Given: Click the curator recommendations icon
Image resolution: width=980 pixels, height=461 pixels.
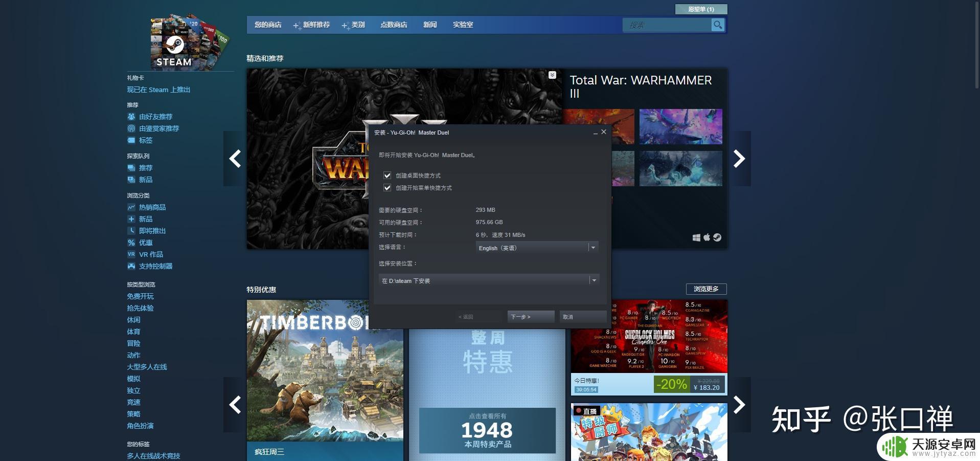Looking at the screenshot, I should (x=131, y=128).
